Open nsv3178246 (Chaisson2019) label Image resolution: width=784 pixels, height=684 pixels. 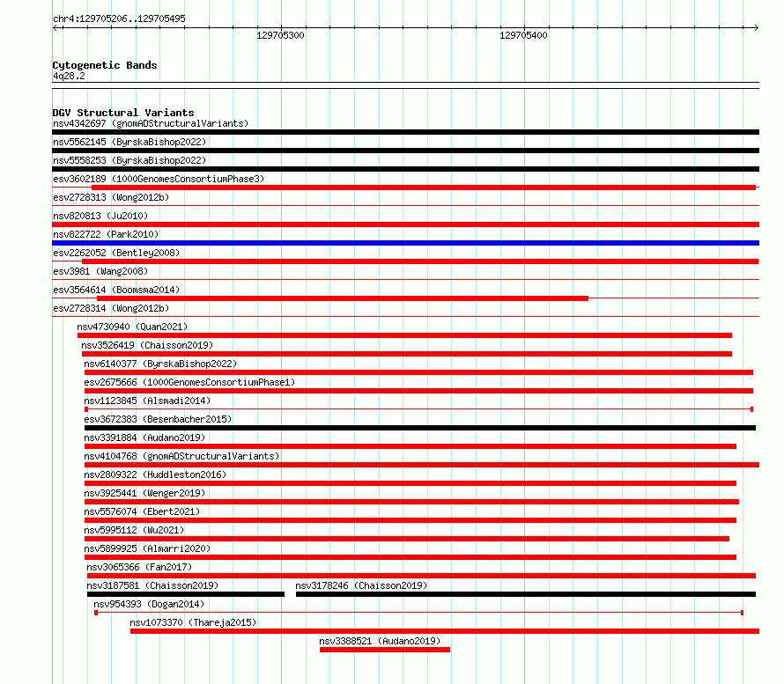[x=361, y=585]
